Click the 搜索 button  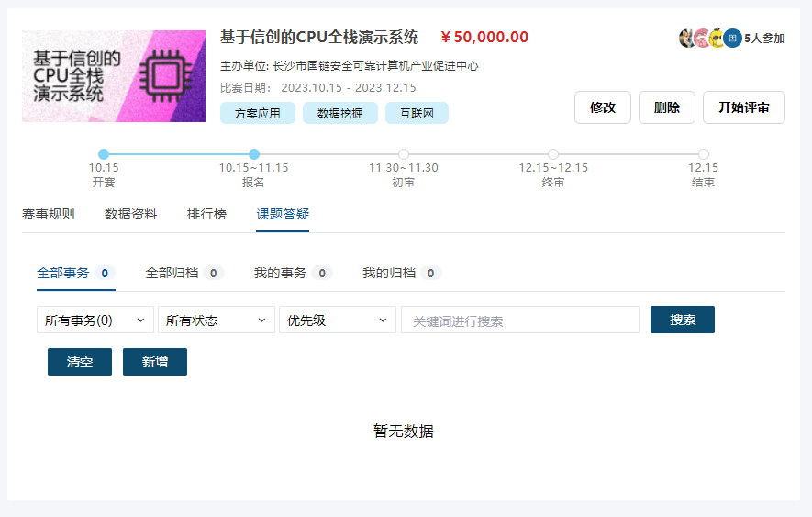(682, 320)
